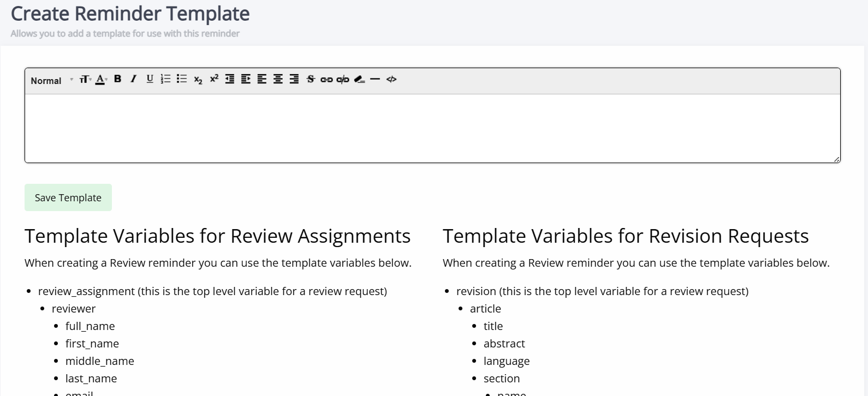The width and height of the screenshot is (868, 396).
Task: Select the 'article' variable list item
Action: coord(485,309)
